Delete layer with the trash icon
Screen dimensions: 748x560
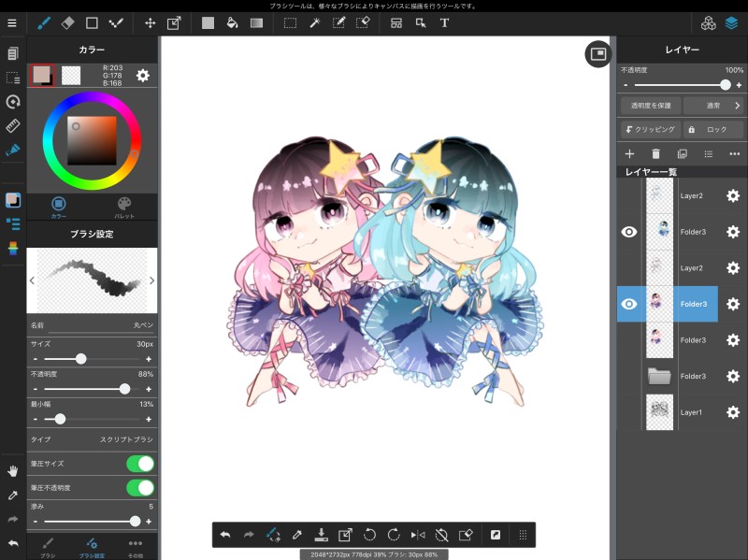tap(656, 153)
